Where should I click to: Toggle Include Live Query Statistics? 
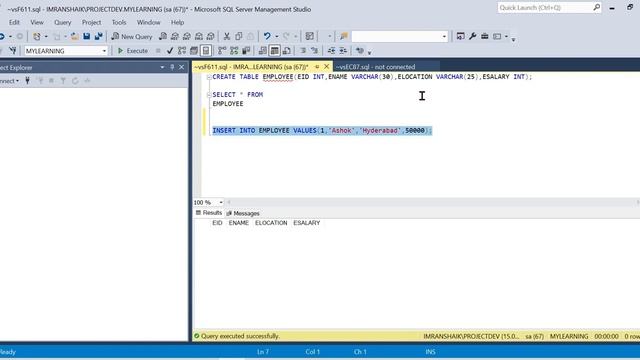tap(234, 51)
